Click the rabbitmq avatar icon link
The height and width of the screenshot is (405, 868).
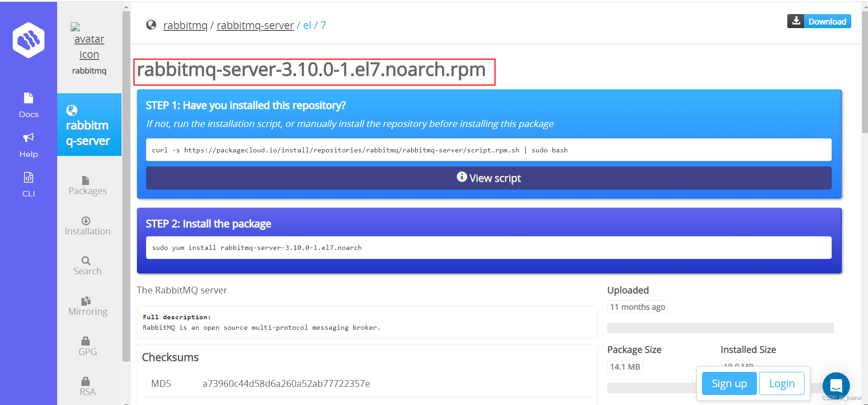(x=89, y=42)
